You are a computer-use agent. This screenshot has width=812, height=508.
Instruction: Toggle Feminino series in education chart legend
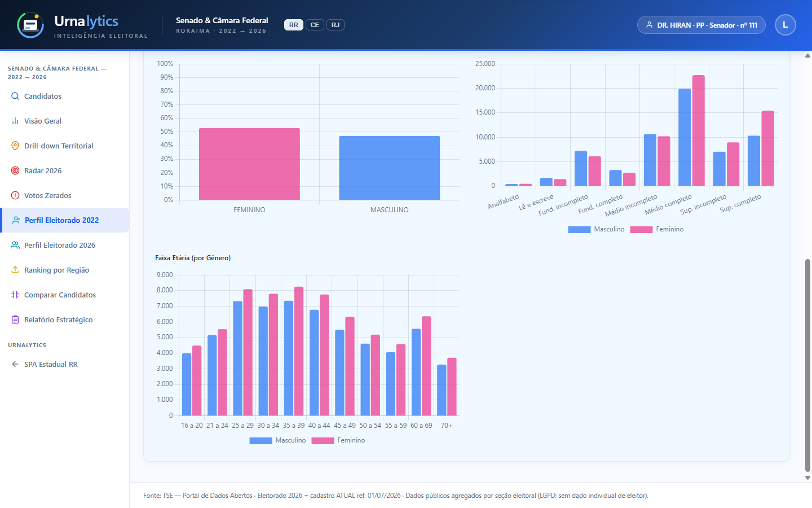tap(657, 229)
